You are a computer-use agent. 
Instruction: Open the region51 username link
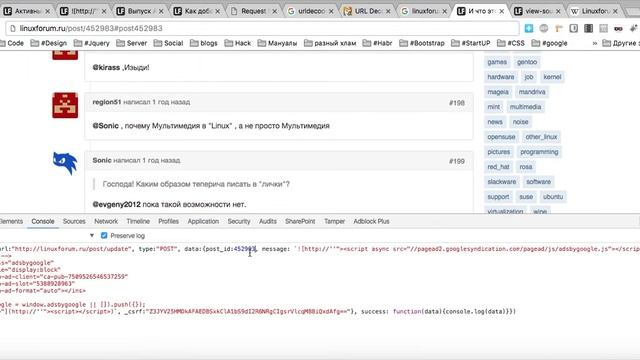pos(107,102)
